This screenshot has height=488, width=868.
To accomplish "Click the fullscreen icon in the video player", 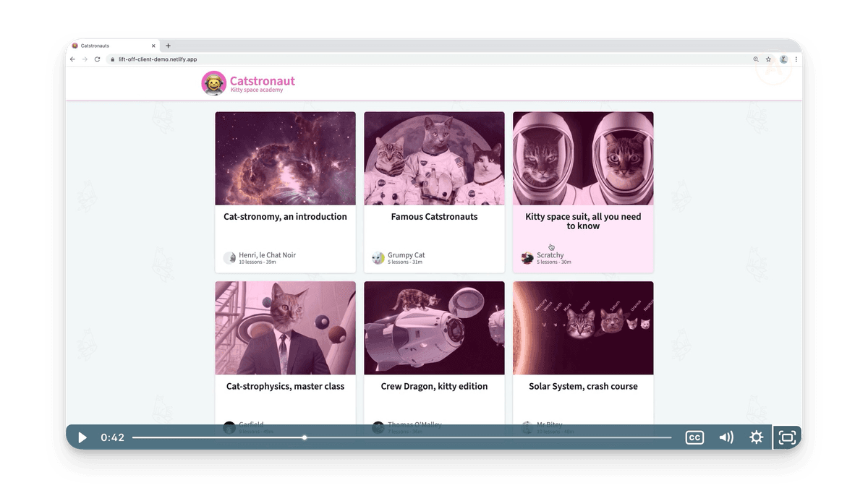I will (x=786, y=437).
